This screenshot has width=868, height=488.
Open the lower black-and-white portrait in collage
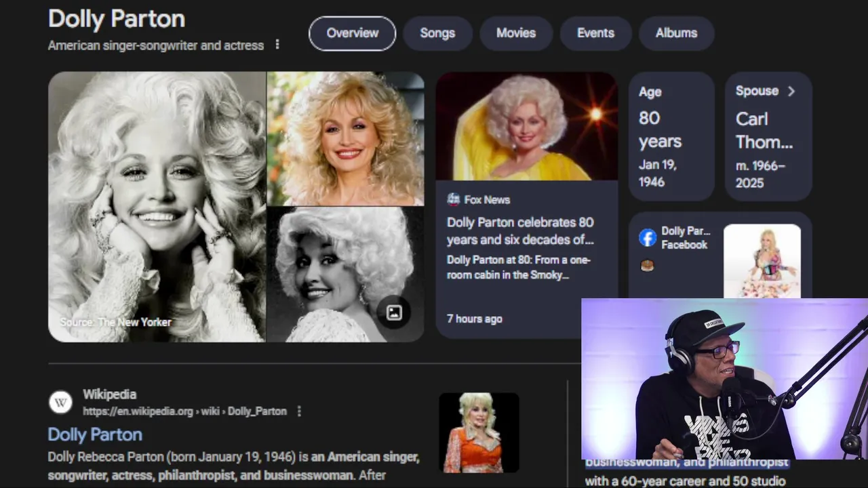coord(346,274)
